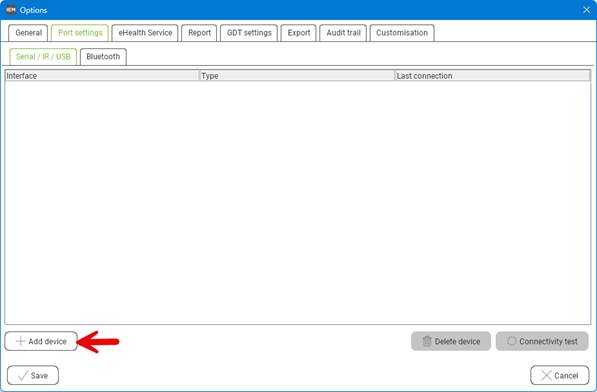
Task: Select the Serial / IR / USB sub-tab
Action: 43,57
